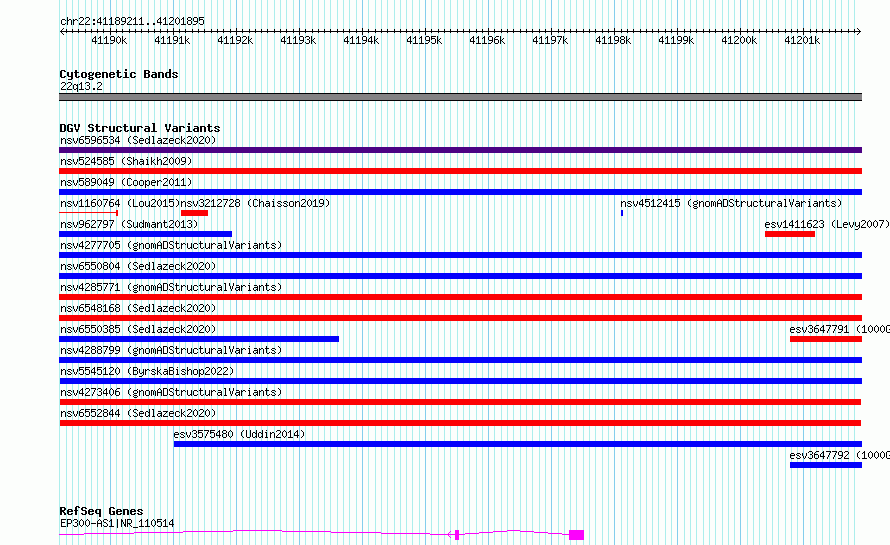Viewport: 890px width, 545px height.
Task: Click the blue nsv6550385 variant bar
Action: [x=199, y=339]
